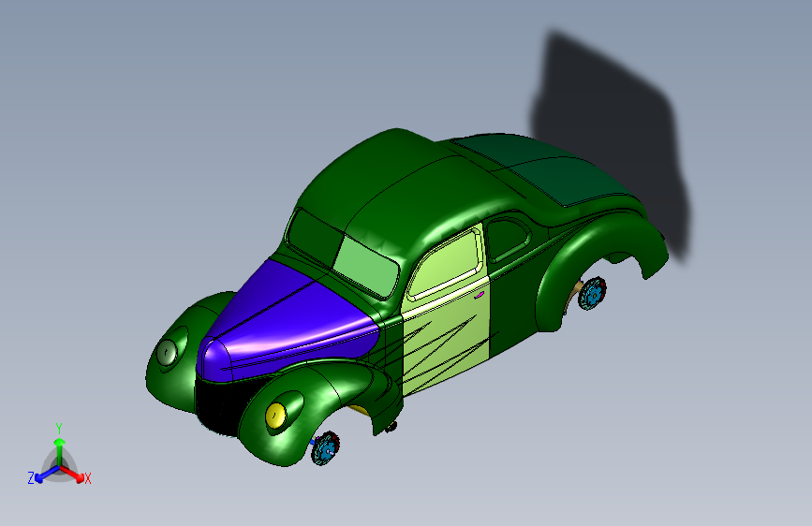Pick the light green windshield glass
This screenshot has width=812, height=526.
tap(365, 267)
